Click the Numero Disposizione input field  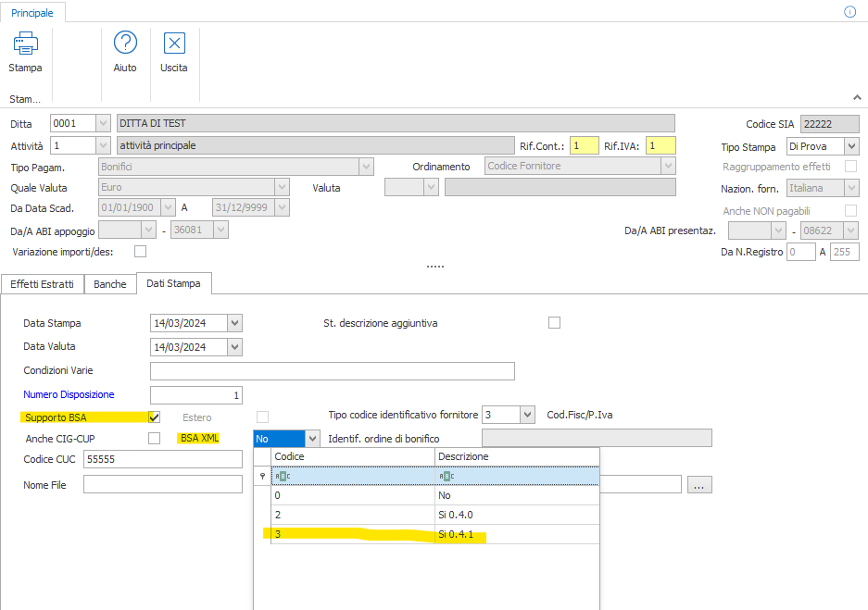tap(196, 395)
